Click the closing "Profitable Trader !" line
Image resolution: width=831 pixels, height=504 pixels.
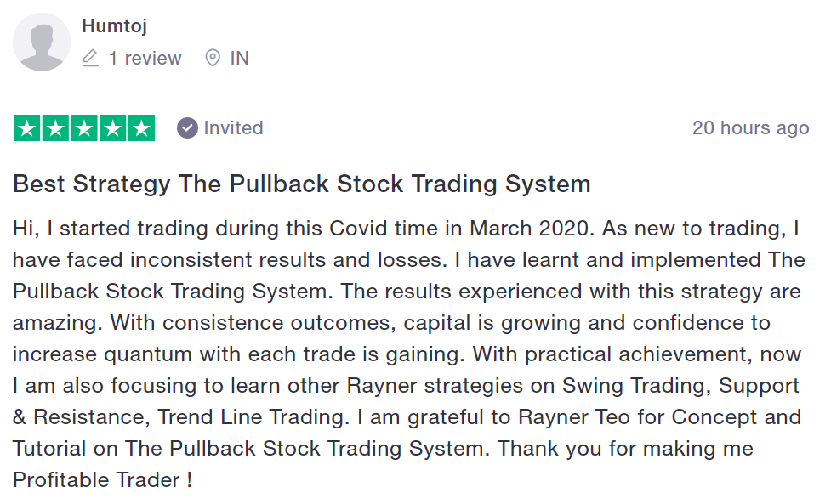[x=102, y=480]
